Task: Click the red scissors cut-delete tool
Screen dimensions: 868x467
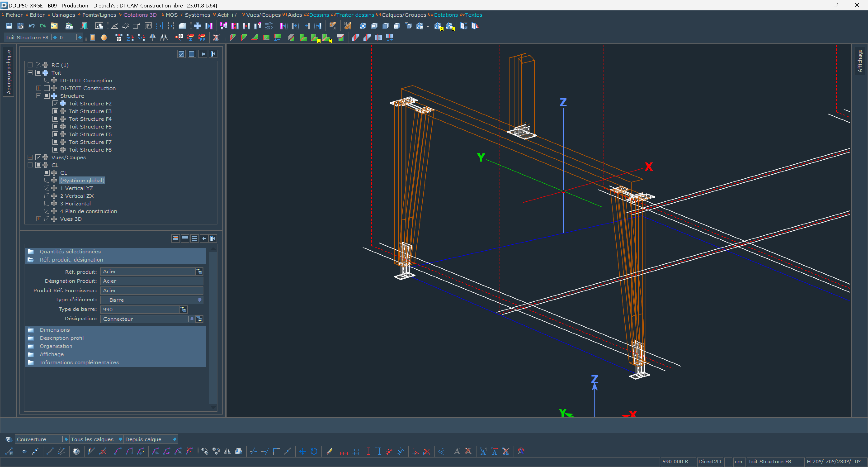Action: click(216, 38)
